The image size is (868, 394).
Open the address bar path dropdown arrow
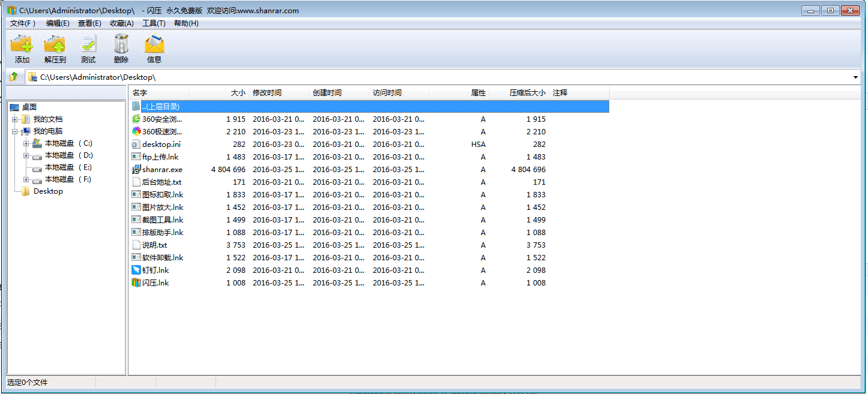tap(855, 77)
